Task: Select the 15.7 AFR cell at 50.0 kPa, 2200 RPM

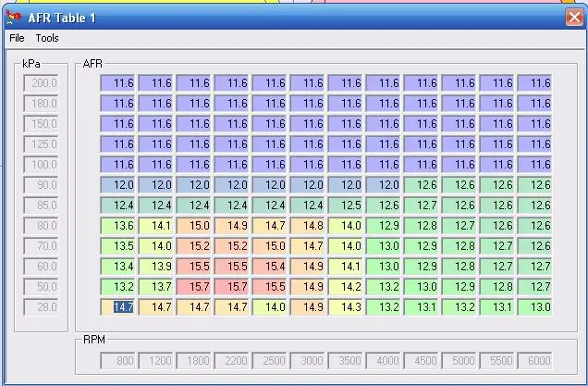Action: tap(232, 287)
